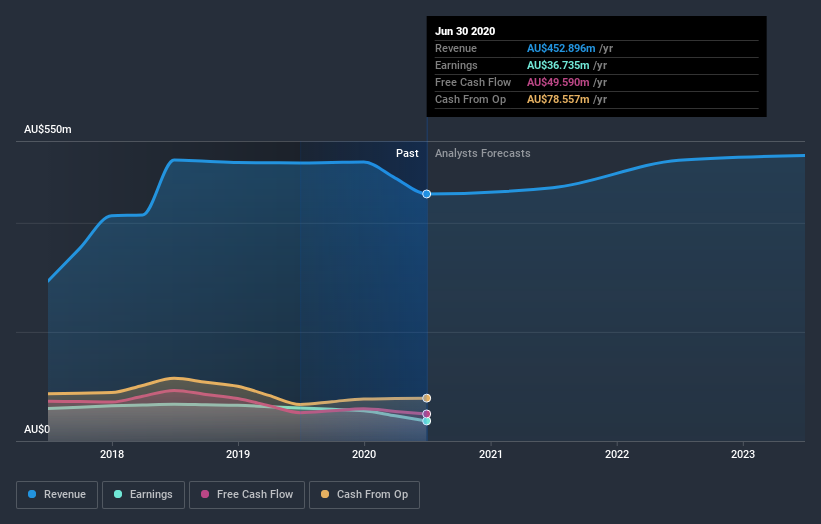The width and height of the screenshot is (821, 524).
Task: Toggle the Revenue legend button
Action: [57, 495]
